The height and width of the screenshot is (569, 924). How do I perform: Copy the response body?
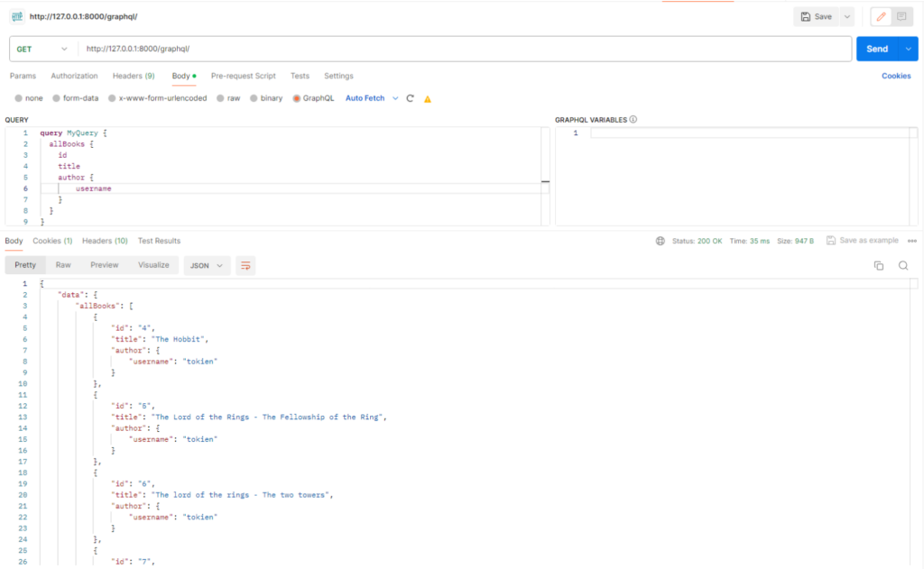[879, 266]
